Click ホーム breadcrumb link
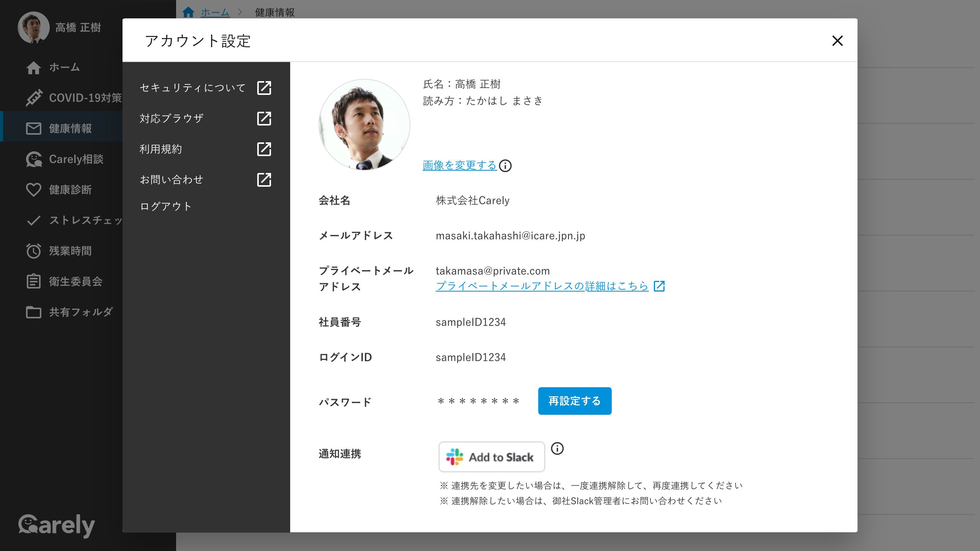 tap(215, 12)
